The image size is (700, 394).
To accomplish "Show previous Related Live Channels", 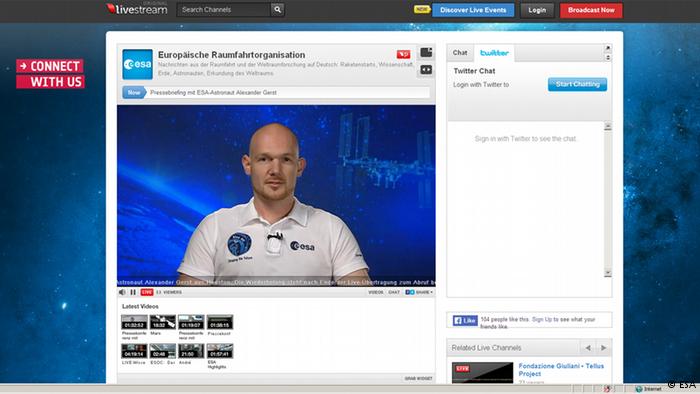I will click(x=588, y=348).
